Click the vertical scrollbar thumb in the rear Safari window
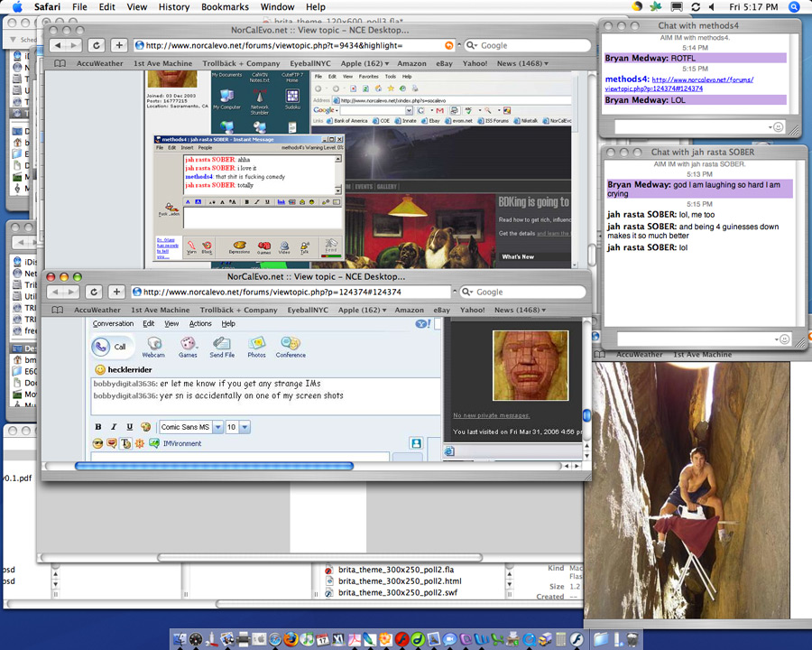 pyautogui.click(x=592, y=255)
